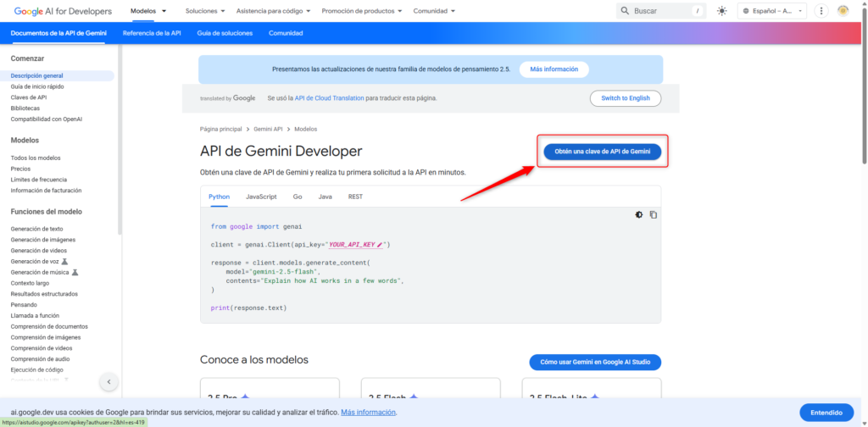The width and height of the screenshot is (868, 427).
Task: Click Switch to English button
Action: tap(626, 98)
